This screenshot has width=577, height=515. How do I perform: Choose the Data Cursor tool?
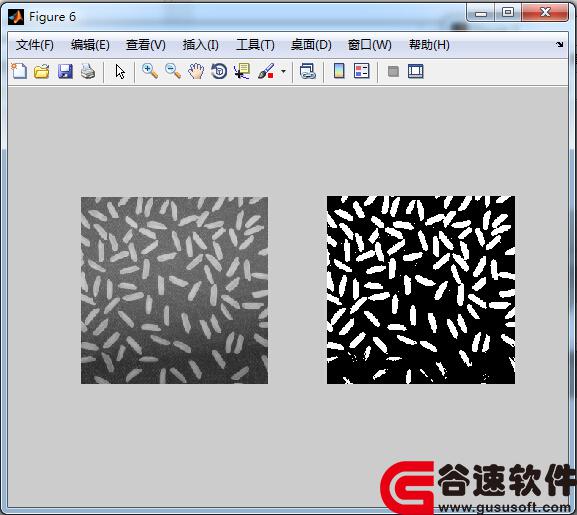[x=242, y=71]
